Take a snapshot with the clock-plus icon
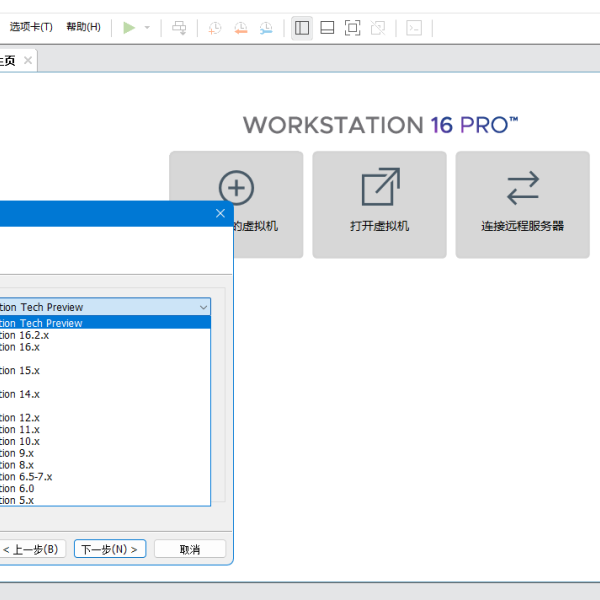The height and width of the screenshot is (600, 600). [x=215, y=28]
